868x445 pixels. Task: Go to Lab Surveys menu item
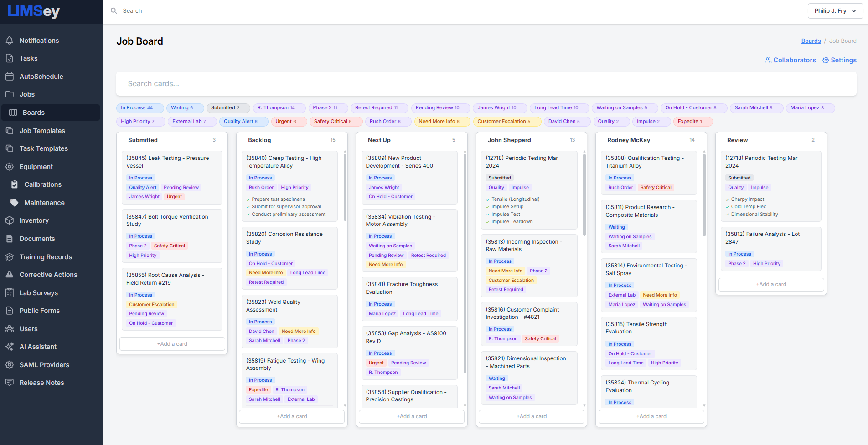pyautogui.click(x=39, y=293)
